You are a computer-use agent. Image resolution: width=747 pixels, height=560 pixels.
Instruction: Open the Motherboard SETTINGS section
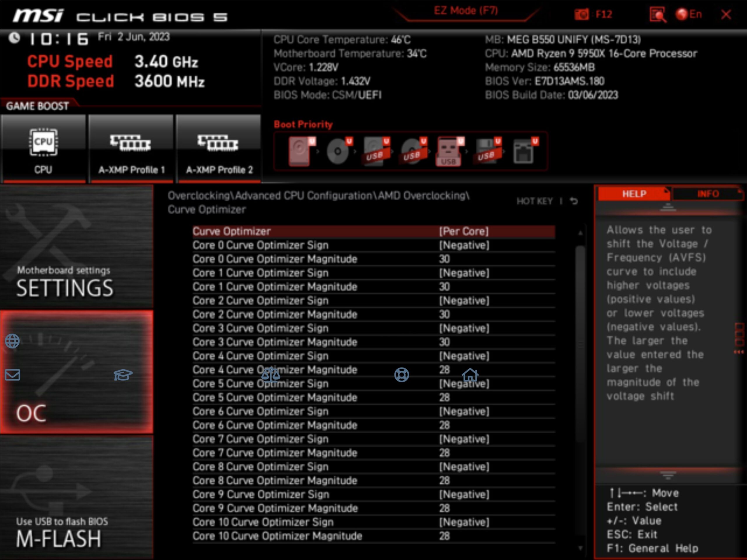pyautogui.click(x=77, y=247)
